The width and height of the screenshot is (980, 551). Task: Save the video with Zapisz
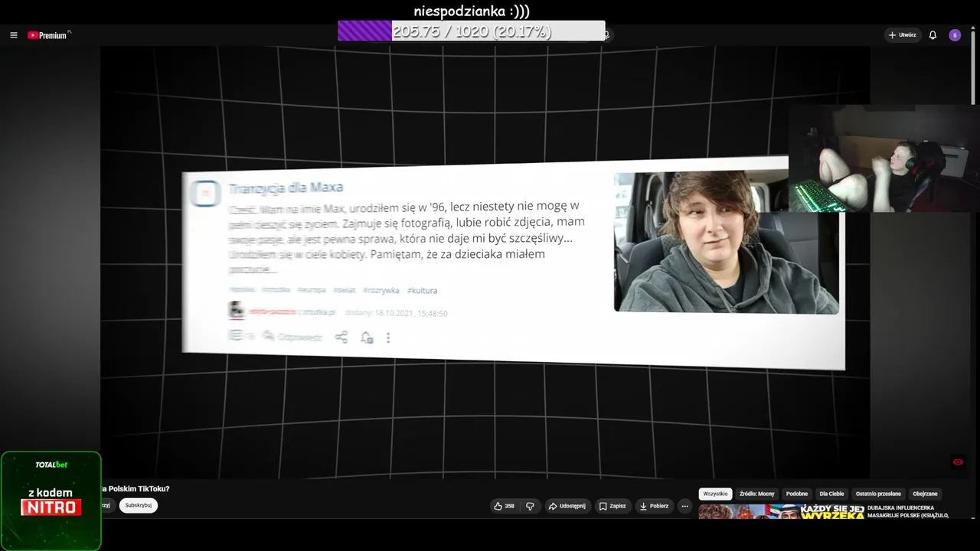[612, 506]
